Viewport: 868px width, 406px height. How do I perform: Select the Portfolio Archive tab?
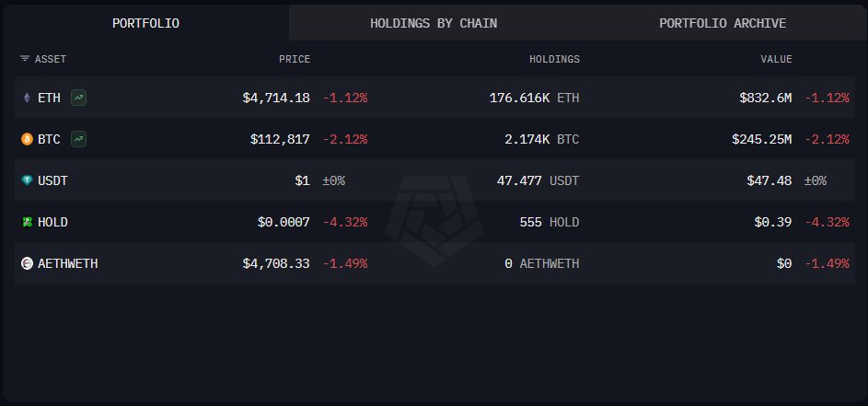tap(723, 23)
